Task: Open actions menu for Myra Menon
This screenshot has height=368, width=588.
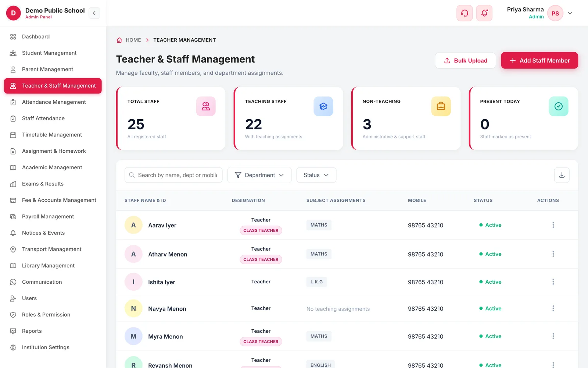Action: pos(553,336)
